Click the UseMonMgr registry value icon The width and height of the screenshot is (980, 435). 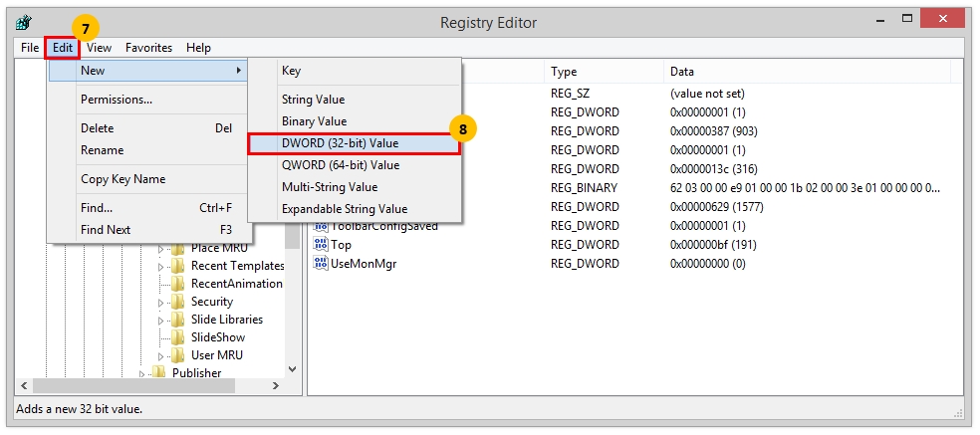(x=321, y=264)
